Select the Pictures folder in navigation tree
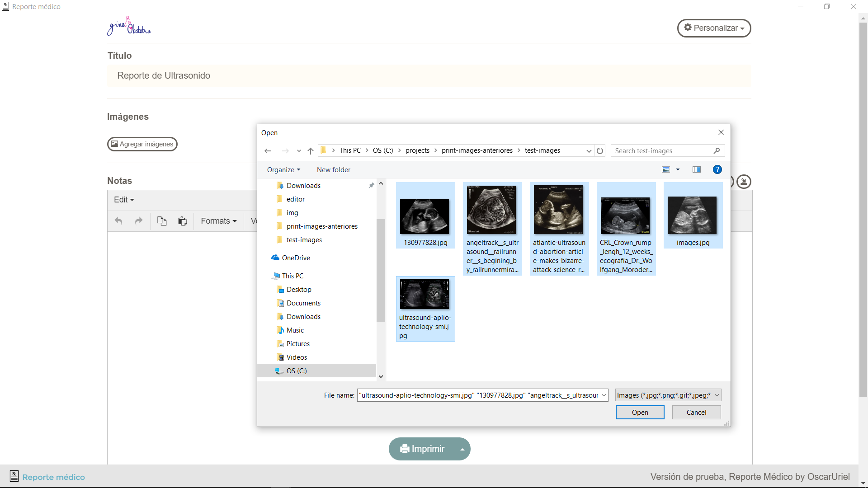 pyautogui.click(x=298, y=344)
